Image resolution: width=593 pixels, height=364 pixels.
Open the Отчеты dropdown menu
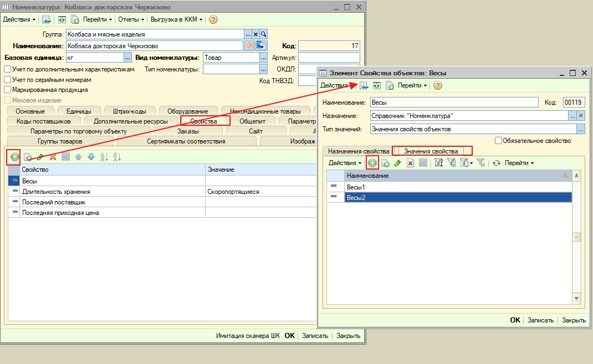point(131,19)
